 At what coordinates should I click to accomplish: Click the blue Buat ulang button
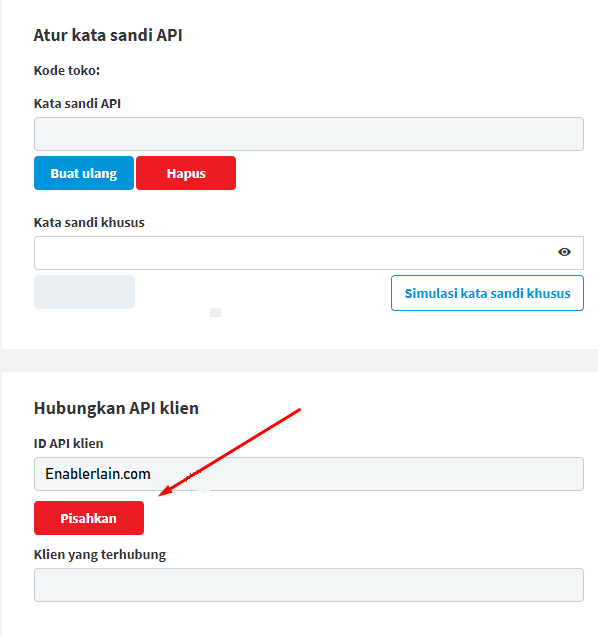click(84, 173)
